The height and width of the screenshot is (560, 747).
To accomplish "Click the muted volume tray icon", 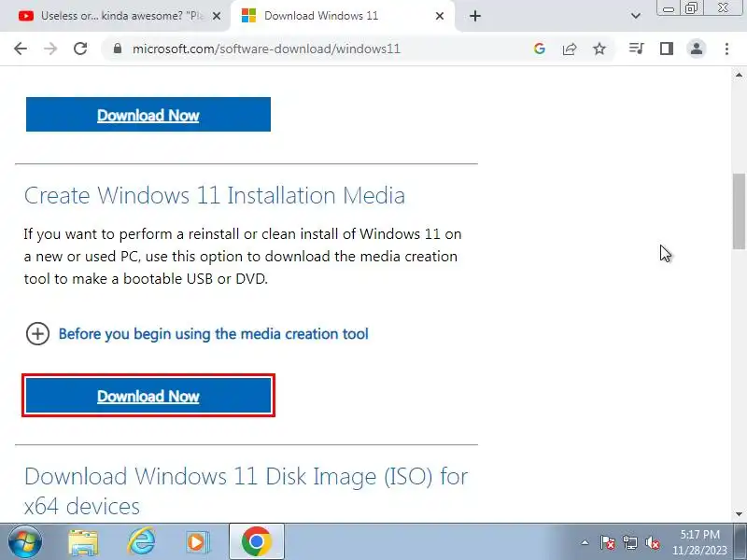I will (652, 542).
